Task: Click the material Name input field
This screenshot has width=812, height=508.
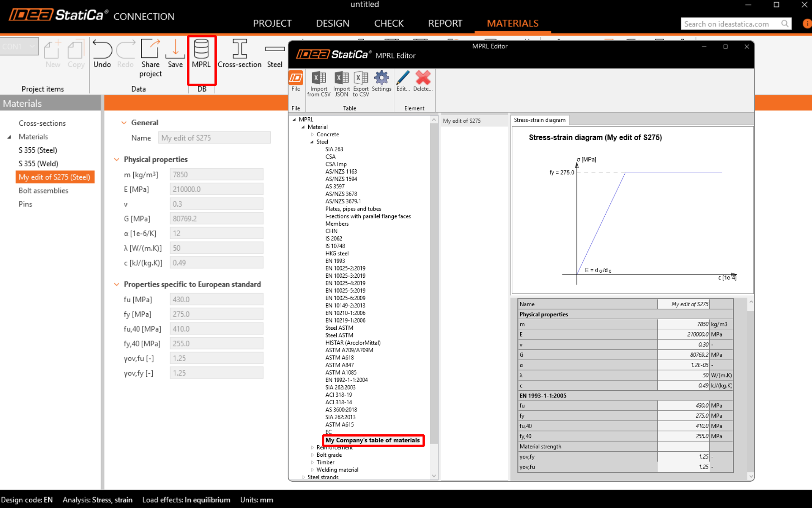Action: click(214, 138)
